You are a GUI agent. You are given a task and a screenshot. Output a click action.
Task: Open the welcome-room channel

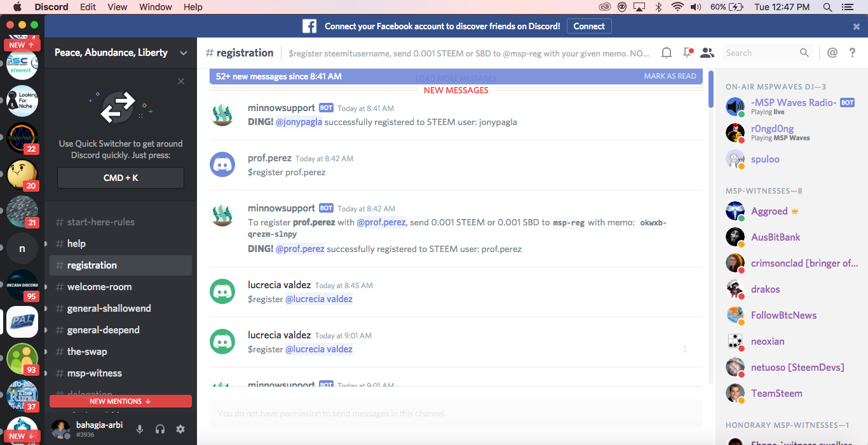(121, 287)
